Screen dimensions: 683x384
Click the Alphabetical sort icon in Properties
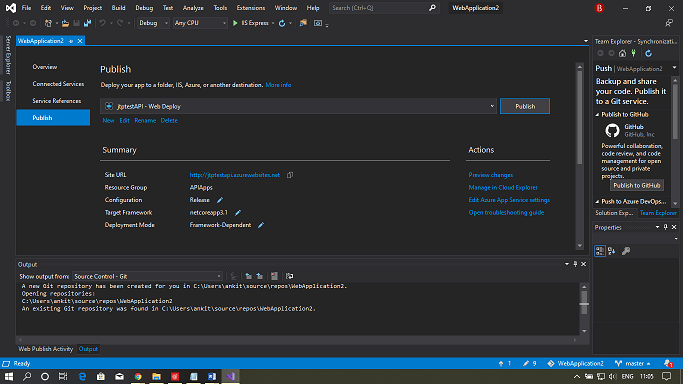tap(612, 251)
